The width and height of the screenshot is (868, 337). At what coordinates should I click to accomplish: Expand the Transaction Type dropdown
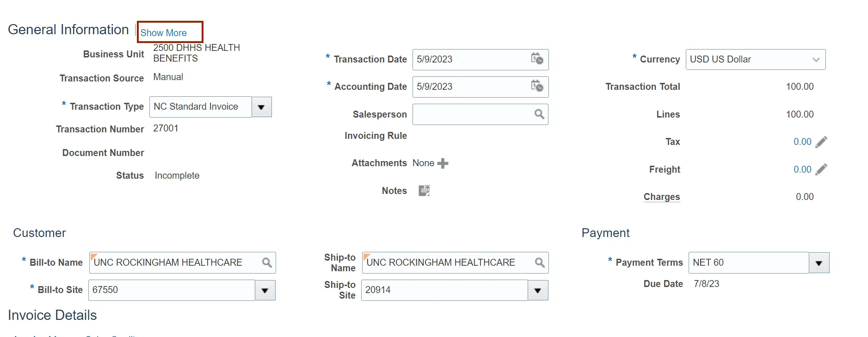pos(261,107)
